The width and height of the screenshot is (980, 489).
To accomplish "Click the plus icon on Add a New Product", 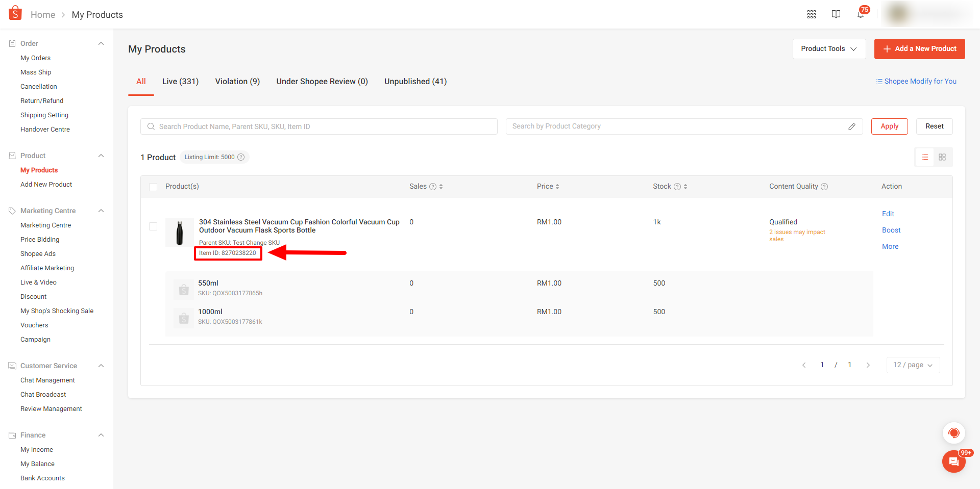I will coord(887,49).
